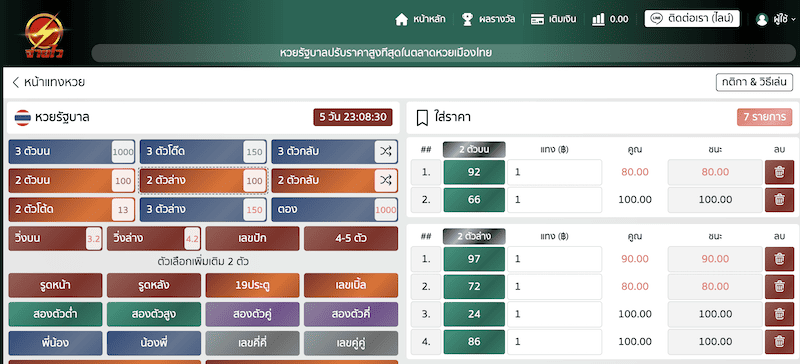Open ผลรางวัล in the top navigation
Image resolution: width=800 pixels, height=364 pixels.
(488, 19)
